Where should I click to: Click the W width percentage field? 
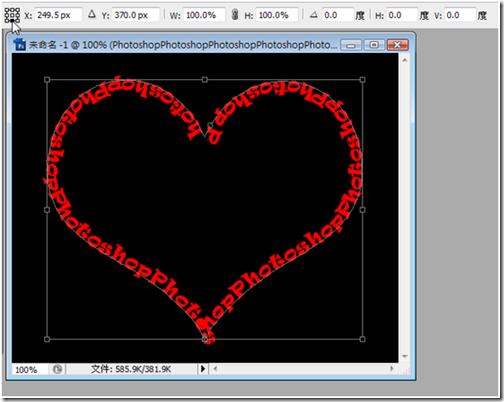pyautogui.click(x=203, y=15)
